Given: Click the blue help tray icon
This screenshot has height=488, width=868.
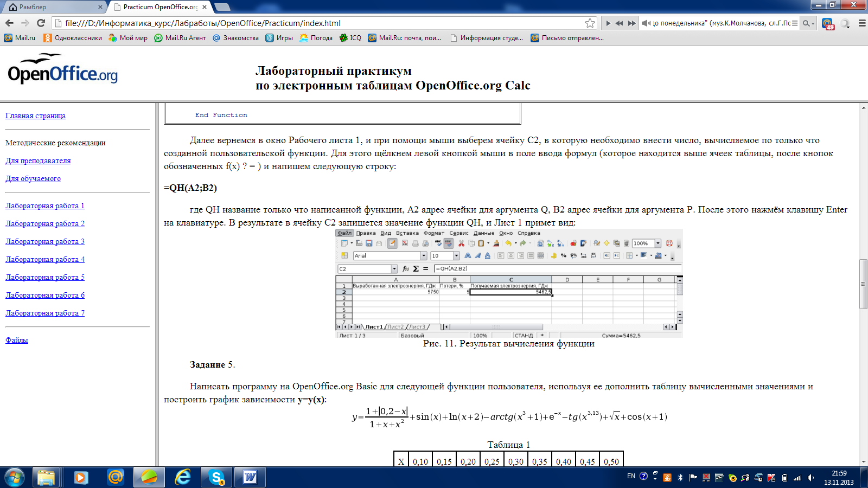Looking at the screenshot, I should [x=643, y=476].
